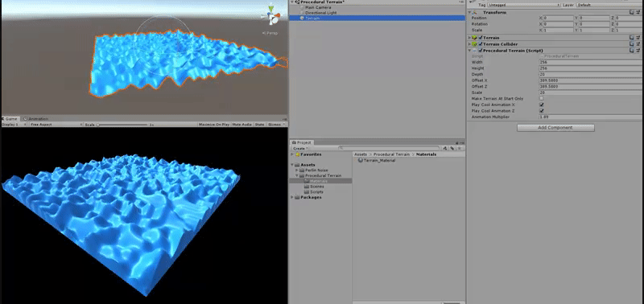Adjust the Game view Scale slider
The height and width of the screenshot is (304, 644).
pyautogui.click(x=122, y=125)
